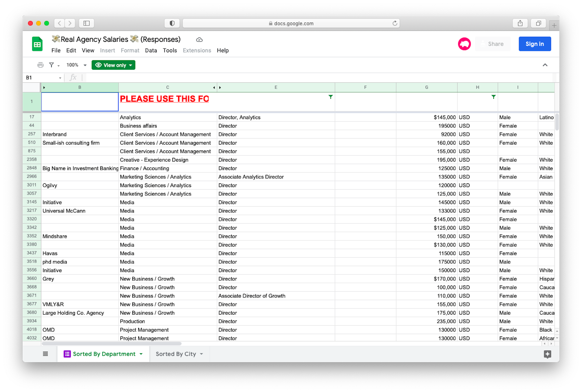The height and width of the screenshot is (392, 582).
Task: Click the Safari share icon
Action: (x=520, y=23)
